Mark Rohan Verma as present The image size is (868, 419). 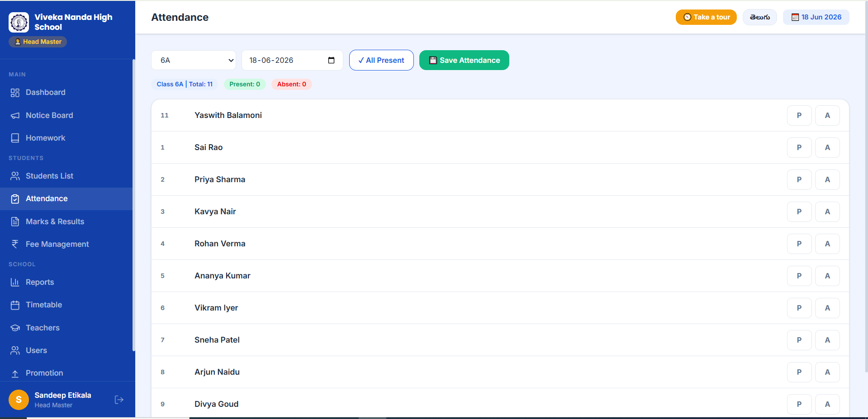(x=799, y=244)
